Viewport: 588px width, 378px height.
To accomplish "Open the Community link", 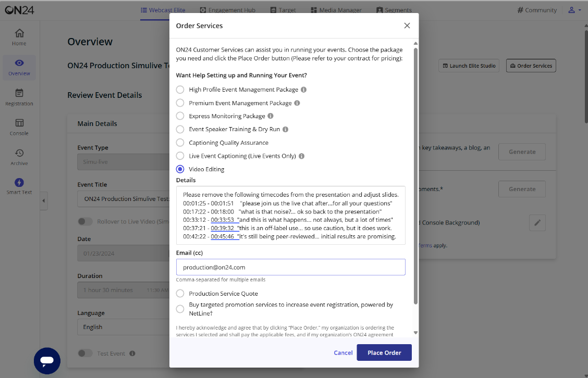I will 537,10.
